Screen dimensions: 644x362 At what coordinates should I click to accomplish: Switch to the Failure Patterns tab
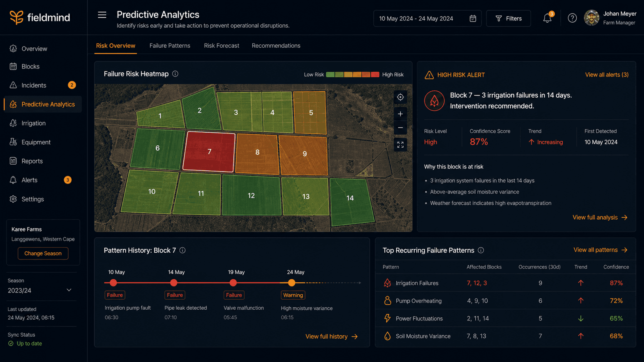pos(170,46)
